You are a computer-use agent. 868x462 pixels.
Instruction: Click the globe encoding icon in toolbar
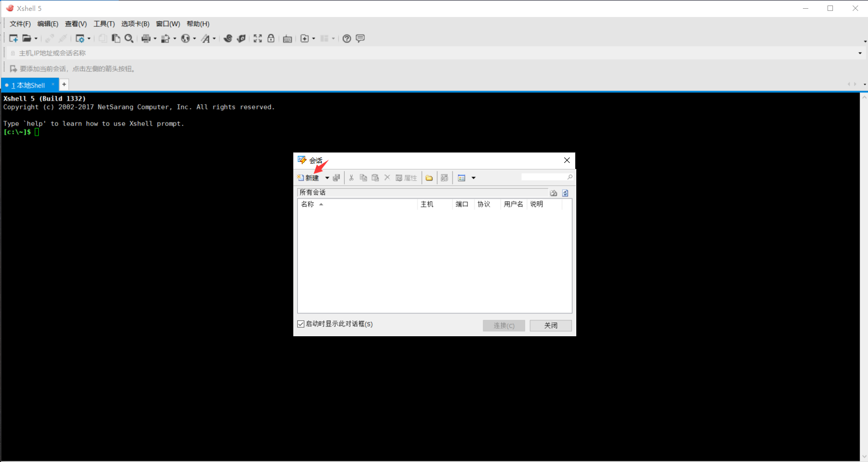186,38
